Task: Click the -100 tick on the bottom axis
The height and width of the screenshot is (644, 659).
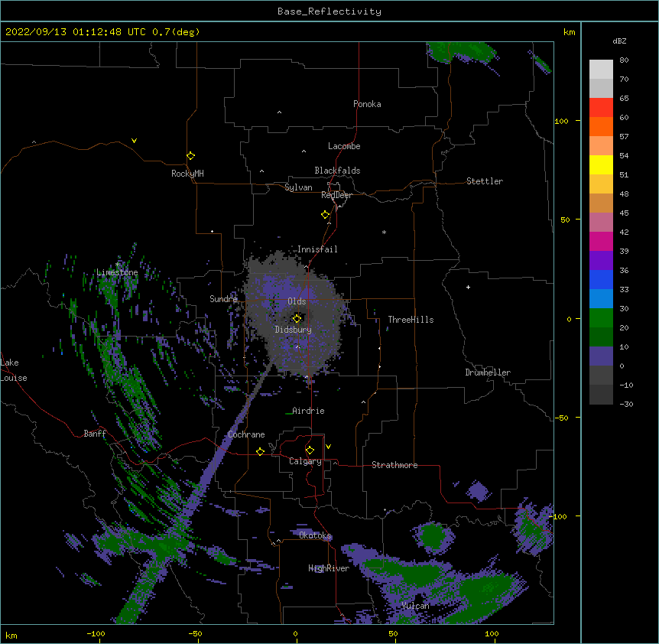Action: 96,633
